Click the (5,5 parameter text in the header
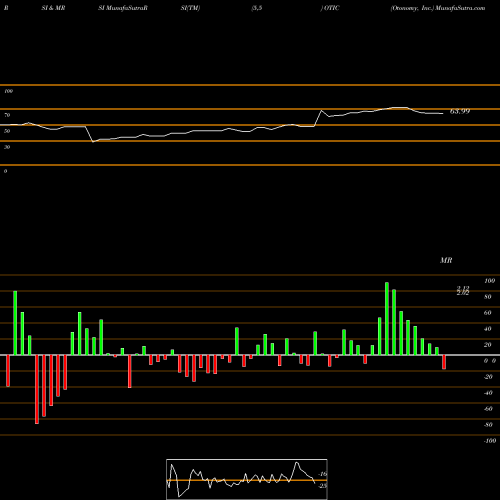The width and height of the screenshot is (500, 500). pyautogui.click(x=257, y=8)
